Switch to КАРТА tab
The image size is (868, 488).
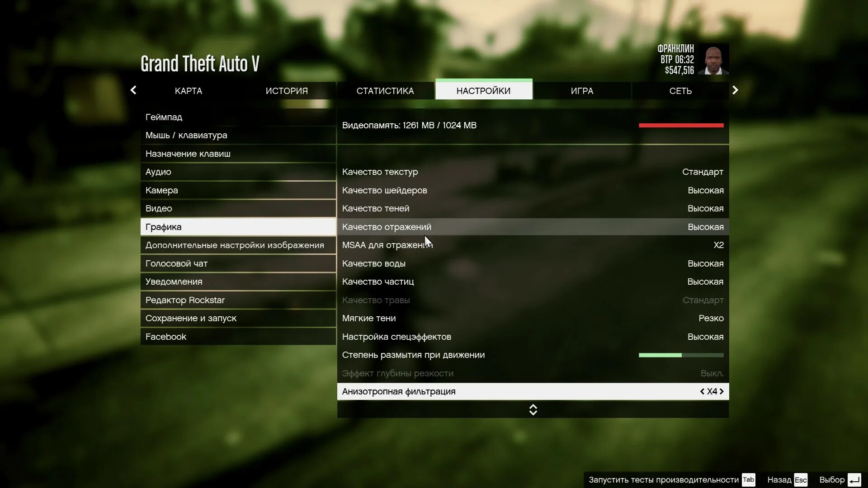pyautogui.click(x=189, y=90)
